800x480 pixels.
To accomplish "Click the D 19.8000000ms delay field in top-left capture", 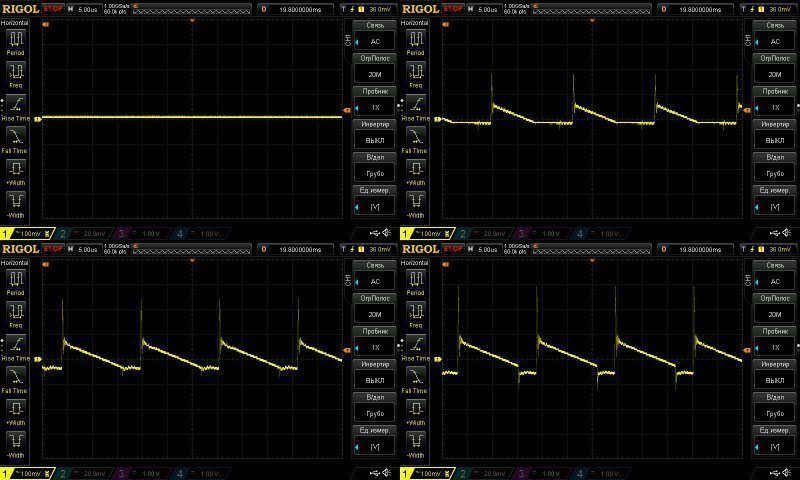I will point(295,9).
